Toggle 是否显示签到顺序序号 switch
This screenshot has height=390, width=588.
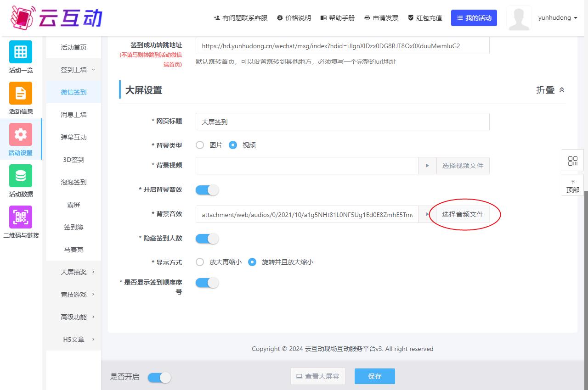tap(207, 283)
